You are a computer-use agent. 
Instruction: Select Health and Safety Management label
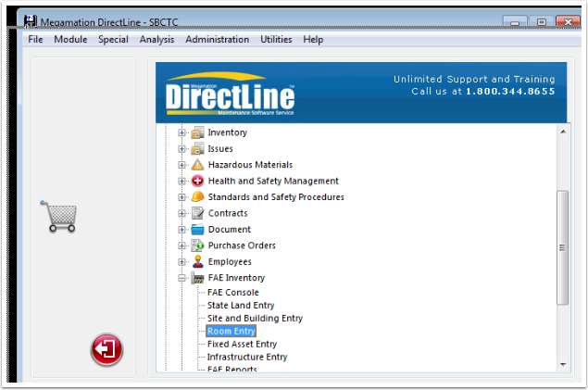273,181
